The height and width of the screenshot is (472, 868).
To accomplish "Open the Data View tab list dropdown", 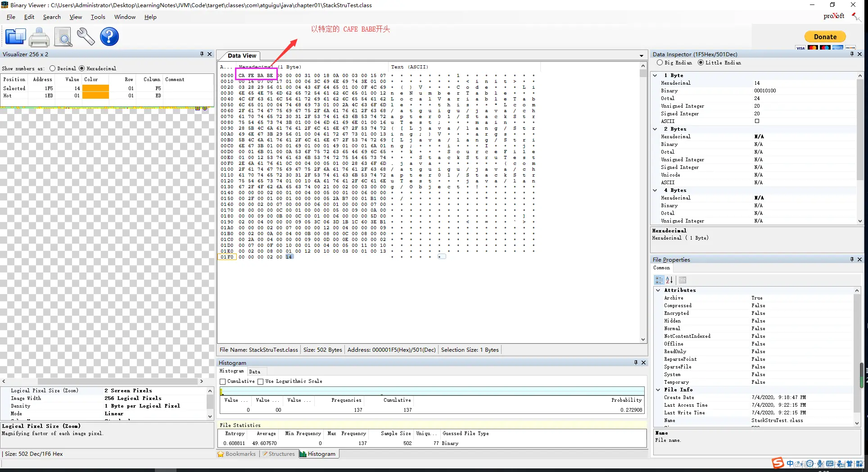I will pyautogui.click(x=642, y=56).
